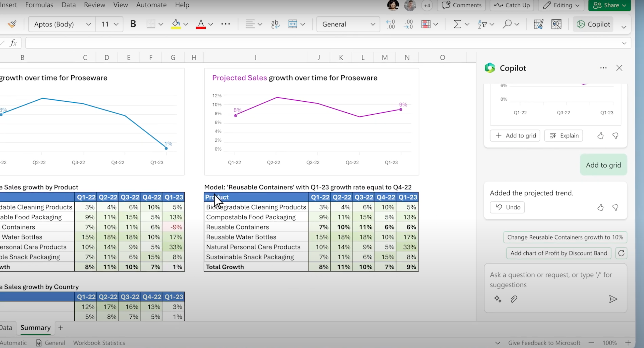Click the send arrow in Copilot
644x348 pixels.
pyautogui.click(x=613, y=299)
